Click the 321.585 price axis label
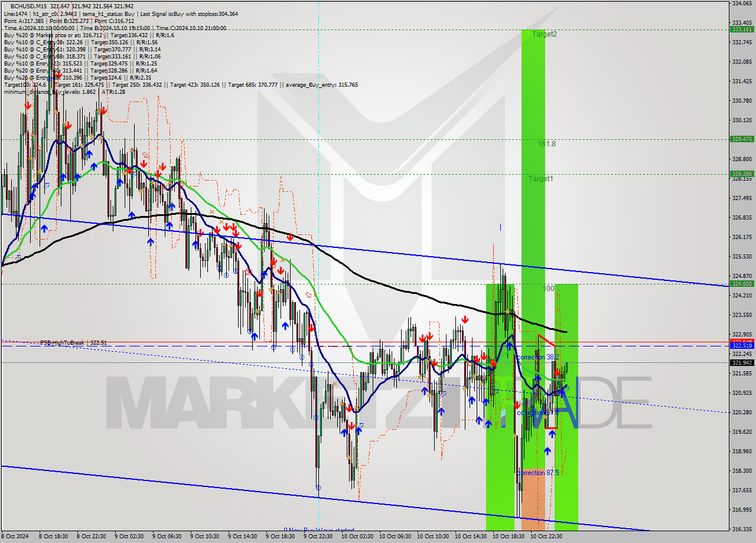The width and height of the screenshot is (756, 543). pos(742,373)
